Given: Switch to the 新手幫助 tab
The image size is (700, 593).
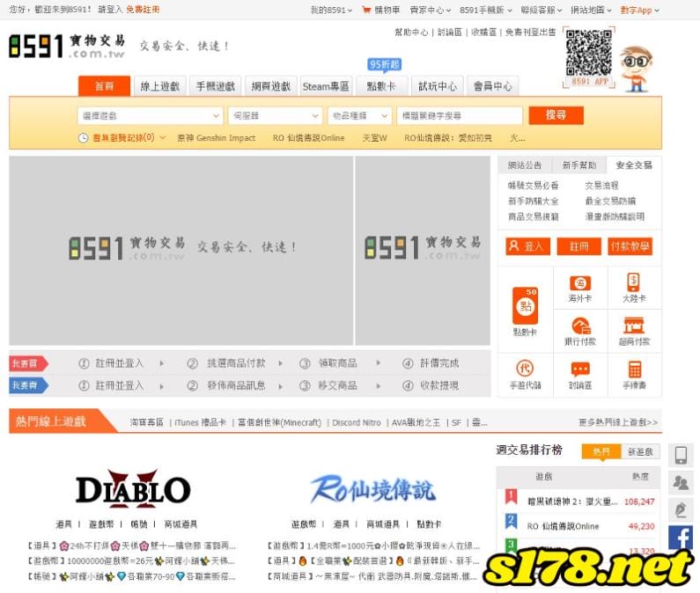Looking at the screenshot, I should click(x=579, y=165).
